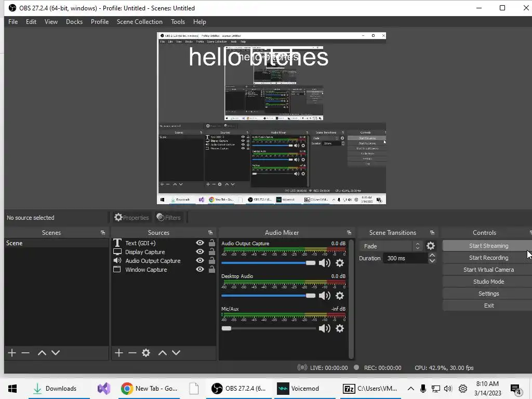Decrease transition duration with down arrow
Screen dimensions: 532x399
pos(432,261)
